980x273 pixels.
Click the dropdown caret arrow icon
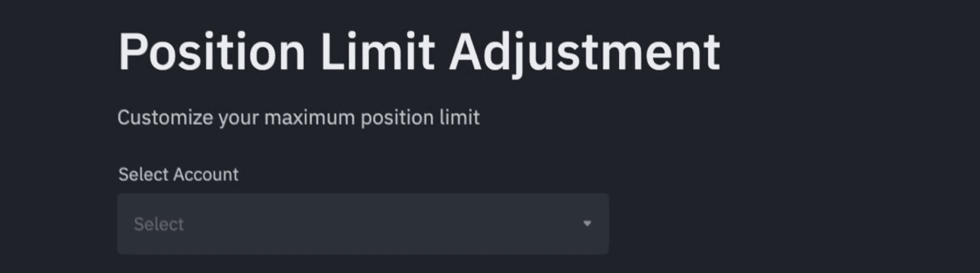pos(586,224)
